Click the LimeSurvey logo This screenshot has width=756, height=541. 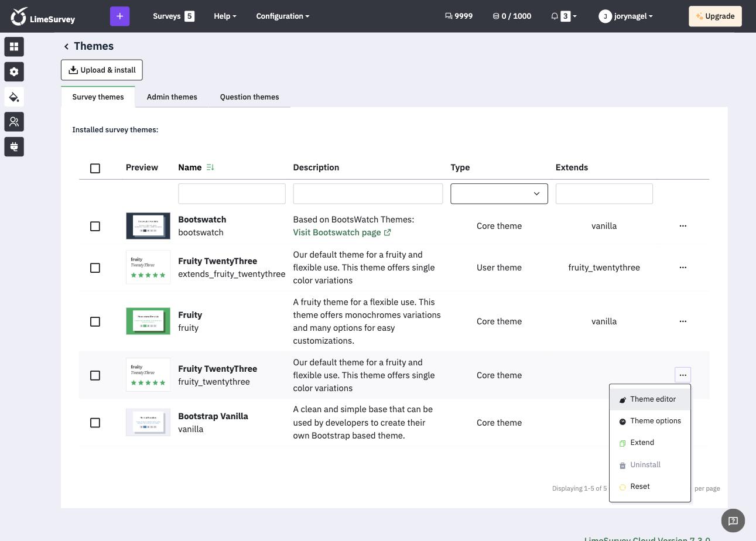click(43, 16)
